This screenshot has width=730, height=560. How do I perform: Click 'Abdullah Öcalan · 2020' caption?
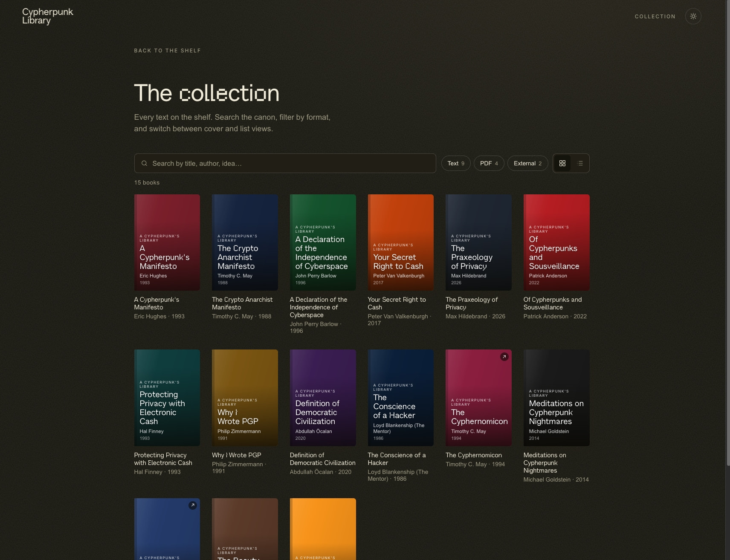[x=321, y=472]
